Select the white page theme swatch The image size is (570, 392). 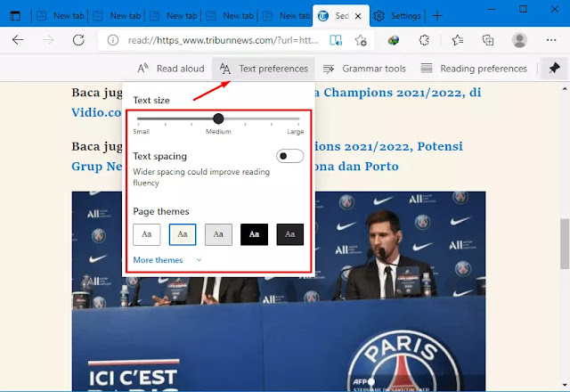click(146, 234)
